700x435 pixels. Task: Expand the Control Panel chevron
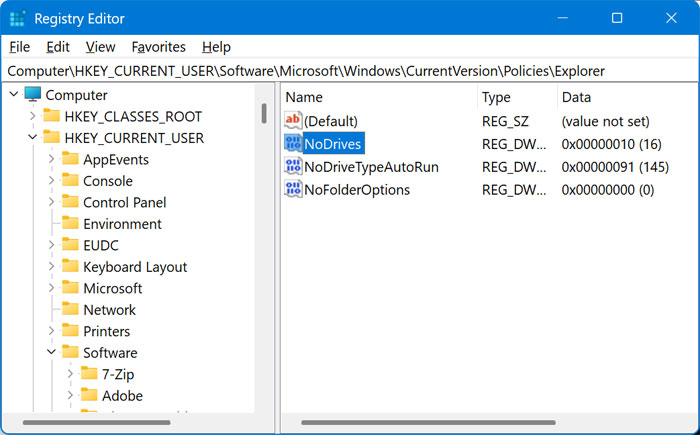point(51,202)
